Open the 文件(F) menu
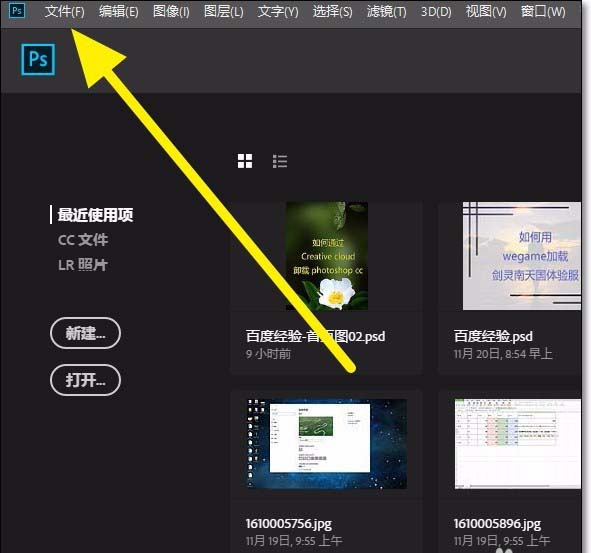Image resolution: width=591 pixels, height=553 pixels. [64, 12]
